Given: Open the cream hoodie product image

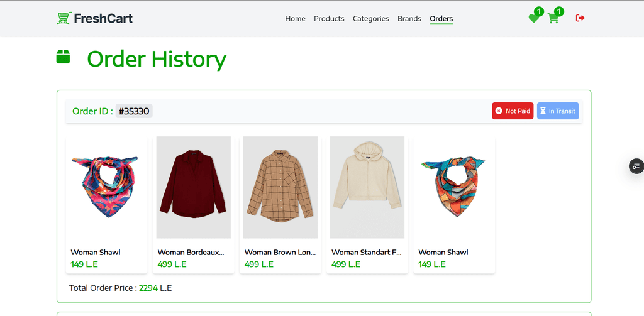Looking at the screenshot, I should tap(367, 187).
